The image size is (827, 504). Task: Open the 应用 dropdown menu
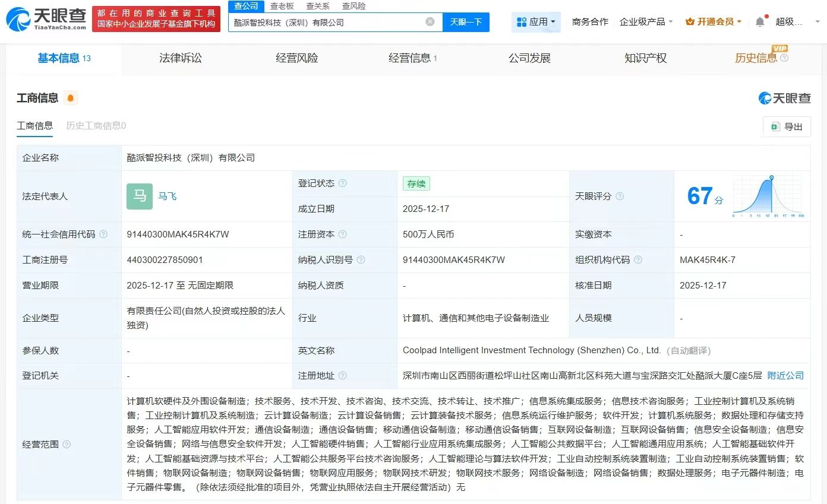tap(536, 22)
